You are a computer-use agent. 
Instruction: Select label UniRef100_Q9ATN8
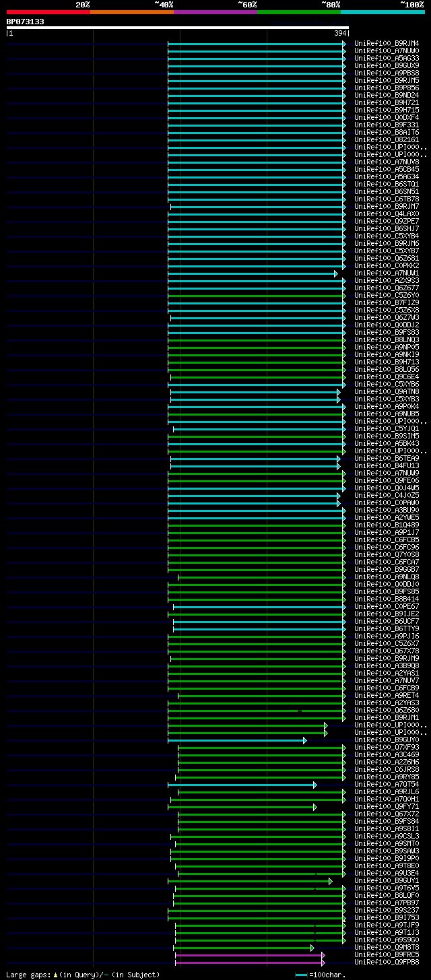tap(387, 391)
